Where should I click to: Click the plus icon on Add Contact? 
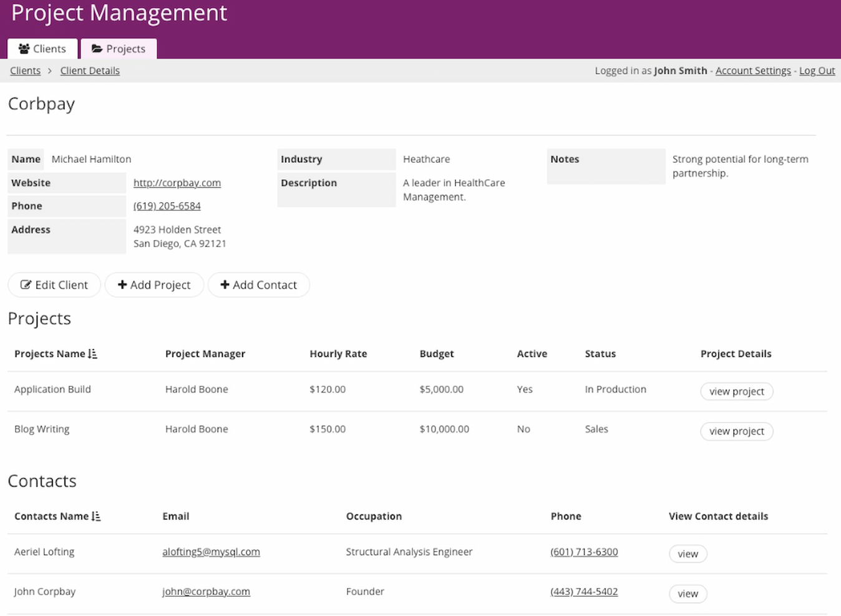(x=225, y=285)
